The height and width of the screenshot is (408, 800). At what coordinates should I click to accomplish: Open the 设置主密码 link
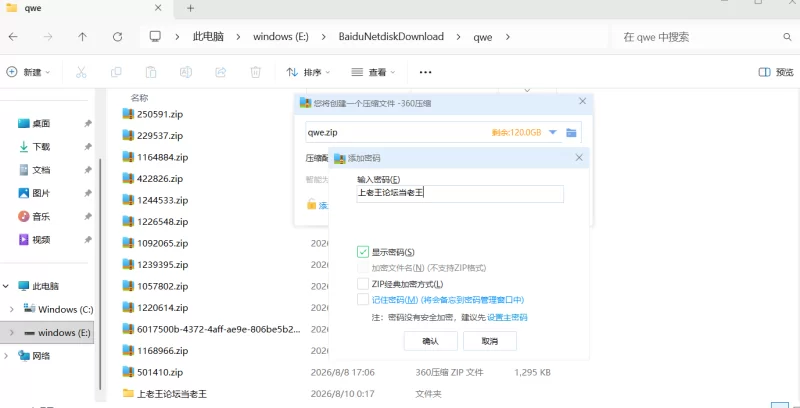[x=507, y=317]
